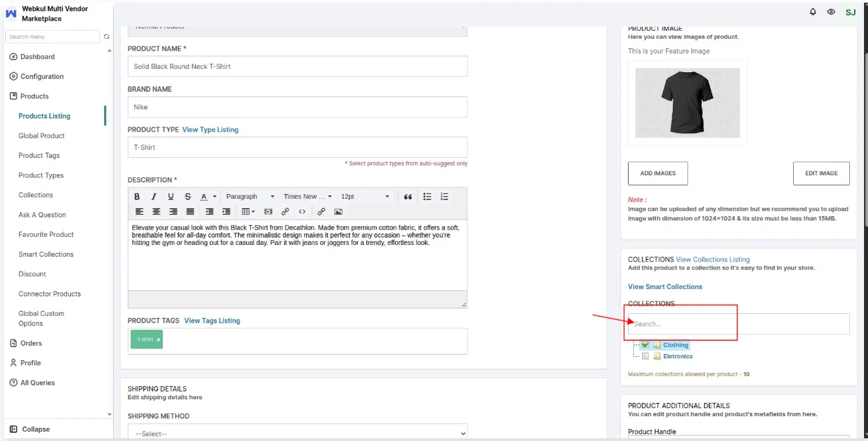The image size is (868, 441).
Task: Focus the Brand Name field
Action: pyautogui.click(x=298, y=107)
